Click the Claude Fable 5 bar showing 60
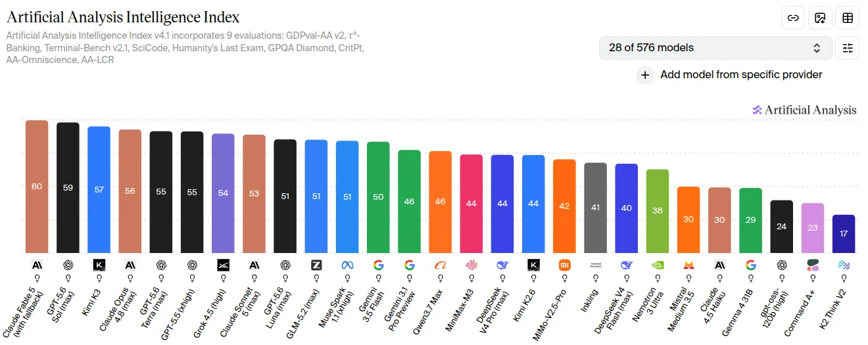Screen dimensions: 868x345 (x=37, y=187)
